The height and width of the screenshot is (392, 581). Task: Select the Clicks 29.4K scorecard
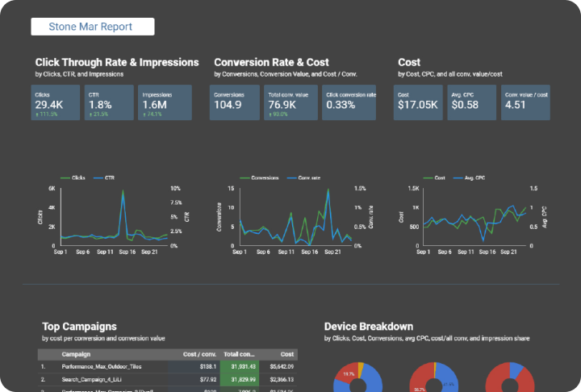pos(55,102)
